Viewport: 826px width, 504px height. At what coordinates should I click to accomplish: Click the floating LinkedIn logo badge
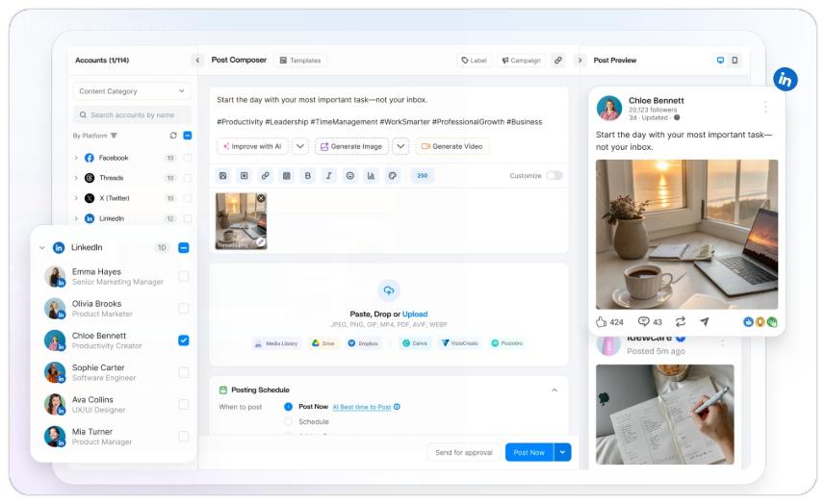(785, 80)
